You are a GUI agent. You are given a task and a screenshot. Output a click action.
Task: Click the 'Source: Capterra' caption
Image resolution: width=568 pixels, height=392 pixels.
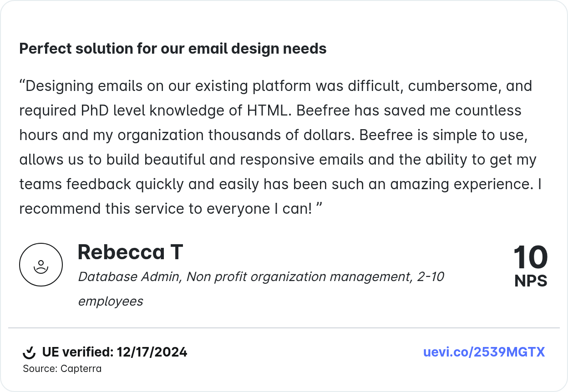(x=62, y=369)
